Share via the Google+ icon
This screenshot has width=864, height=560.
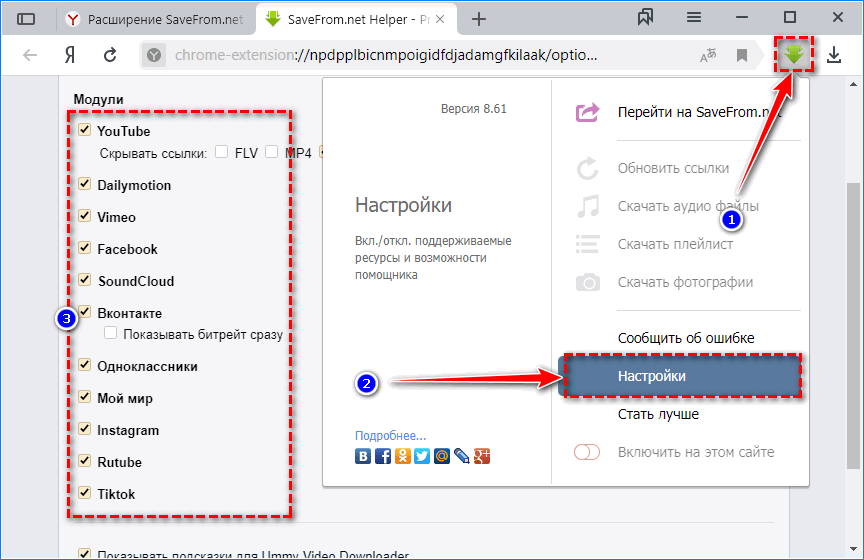(x=481, y=456)
